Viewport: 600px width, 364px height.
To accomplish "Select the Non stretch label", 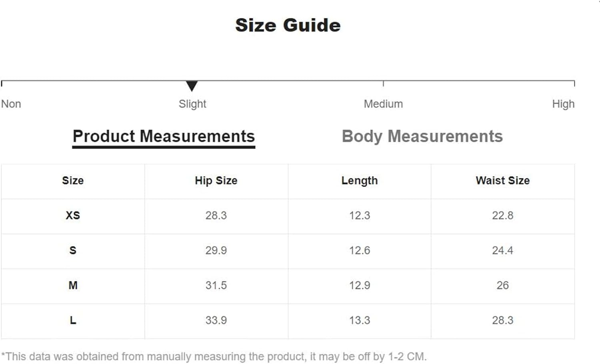I will pos(11,104).
